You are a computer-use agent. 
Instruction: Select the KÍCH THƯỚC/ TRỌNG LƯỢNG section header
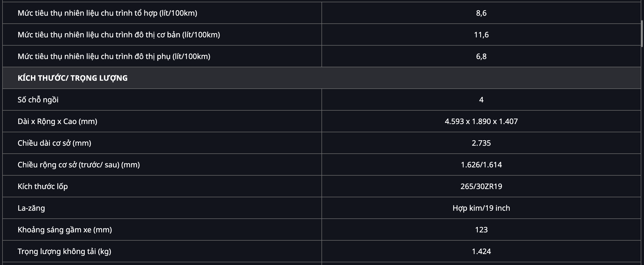pyautogui.click(x=73, y=78)
